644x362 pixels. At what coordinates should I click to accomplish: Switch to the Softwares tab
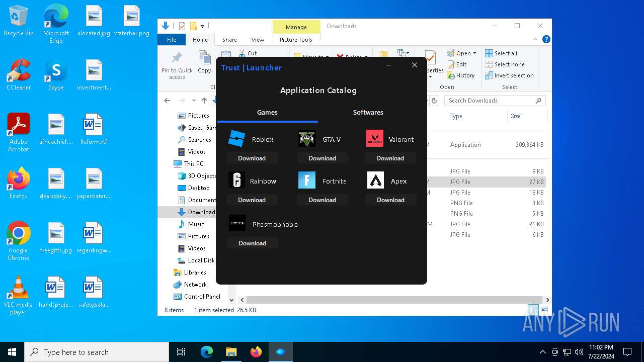(368, 112)
